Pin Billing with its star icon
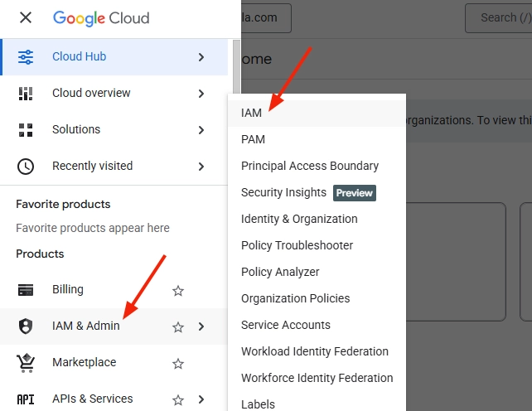This screenshot has width=532, height=411. (177, 291)
